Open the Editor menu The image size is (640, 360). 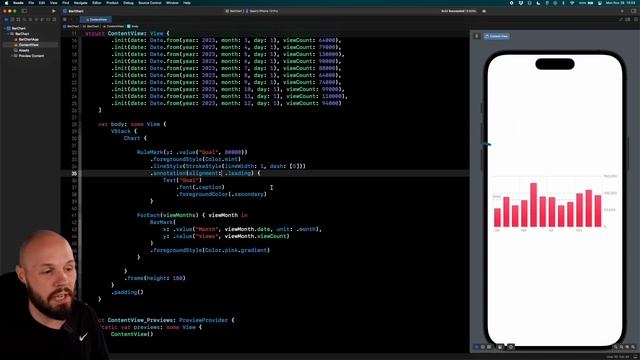(97, 3)
